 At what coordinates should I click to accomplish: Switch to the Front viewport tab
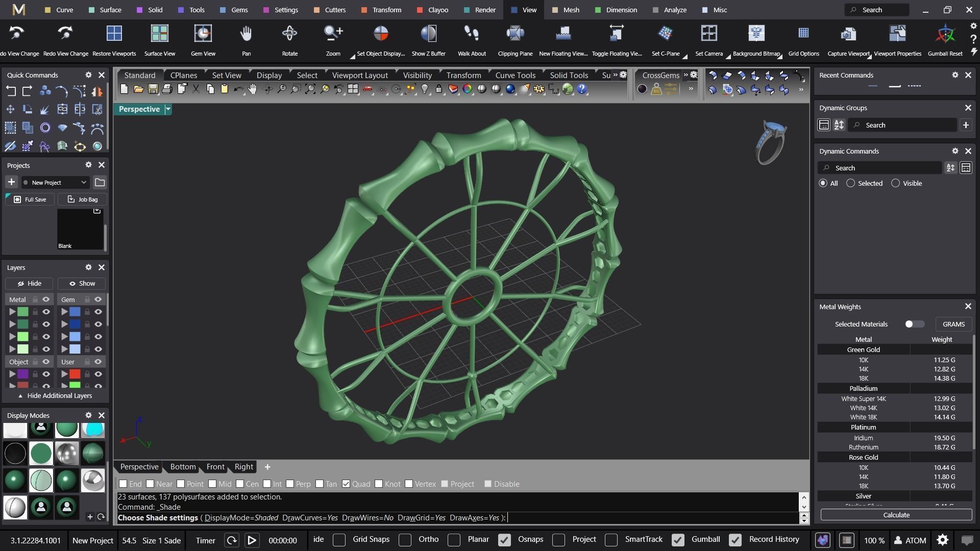pos(215,467)
